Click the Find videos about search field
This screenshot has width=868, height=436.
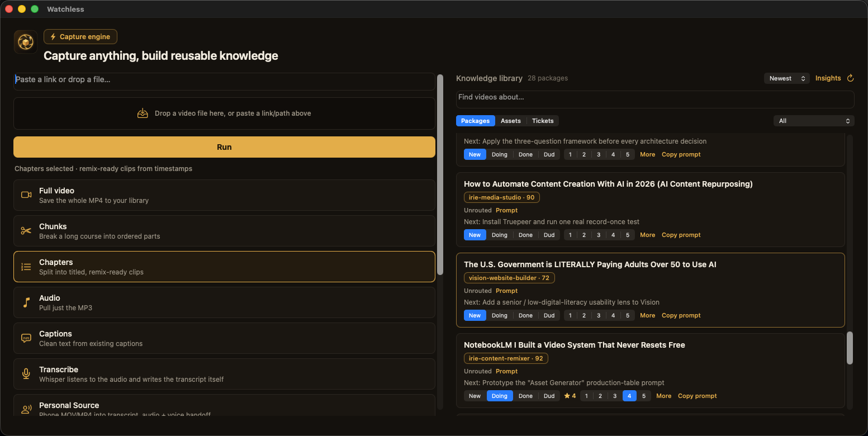pos(655,99)
